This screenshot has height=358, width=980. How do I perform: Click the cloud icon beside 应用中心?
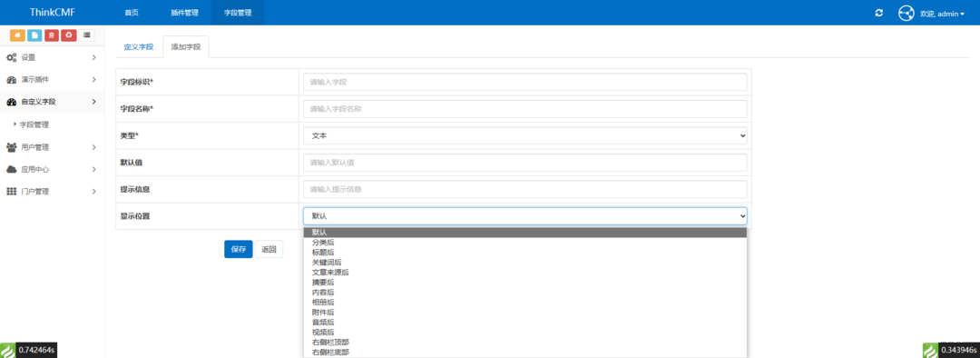coord(11,170)
